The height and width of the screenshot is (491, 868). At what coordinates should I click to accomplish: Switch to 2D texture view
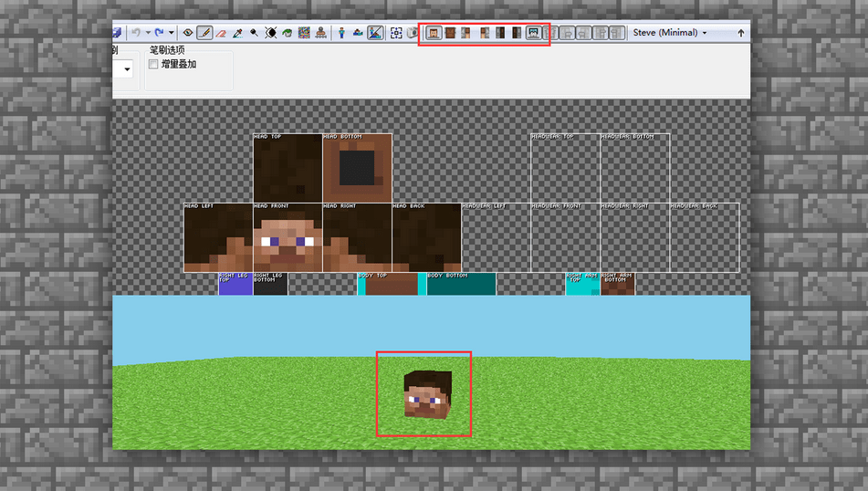pos(358,33)
